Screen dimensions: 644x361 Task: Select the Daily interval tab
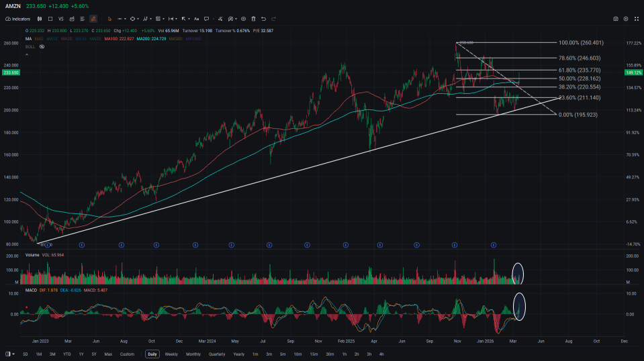tap(152, 354)
